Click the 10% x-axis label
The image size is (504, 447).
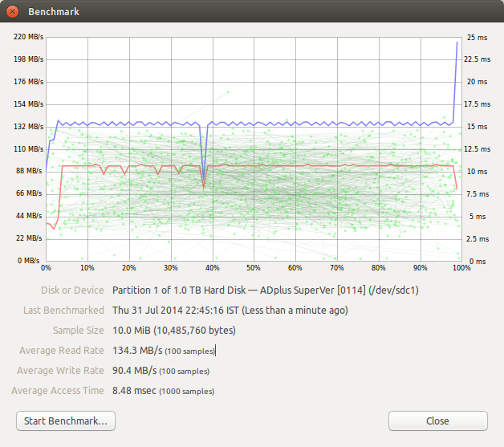click(x=87, y=268)
